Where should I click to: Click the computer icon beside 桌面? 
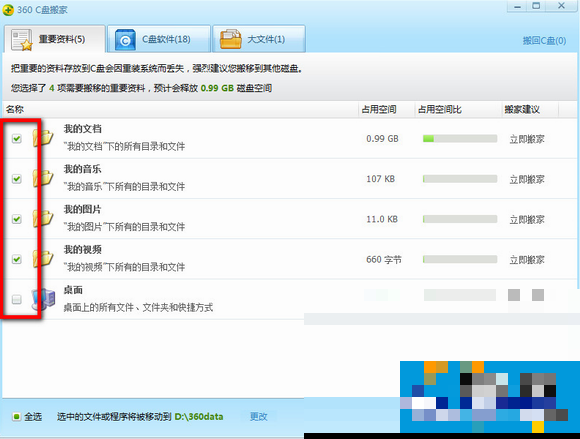tap(43, 299)
